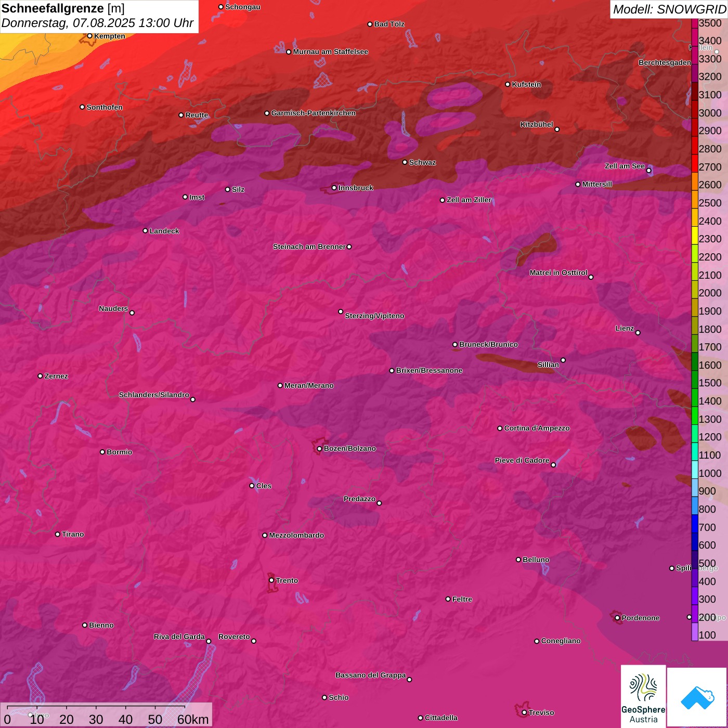Click the Schongau label
This screenshot has height=728, width=728.
243,7
